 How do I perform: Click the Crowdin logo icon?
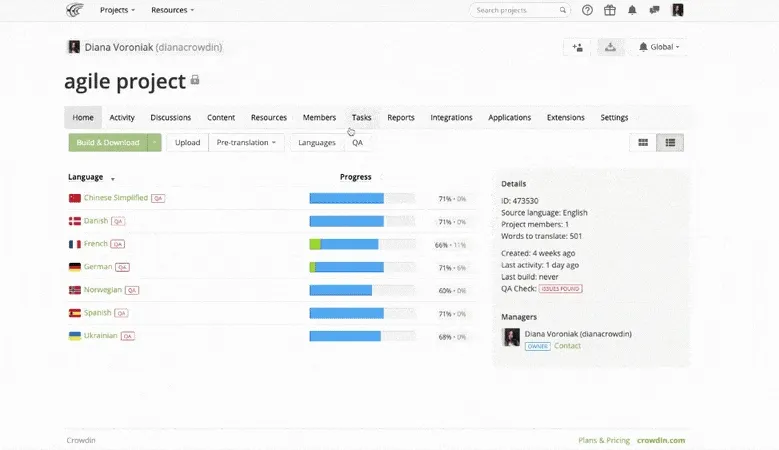[x=75, y=10]
